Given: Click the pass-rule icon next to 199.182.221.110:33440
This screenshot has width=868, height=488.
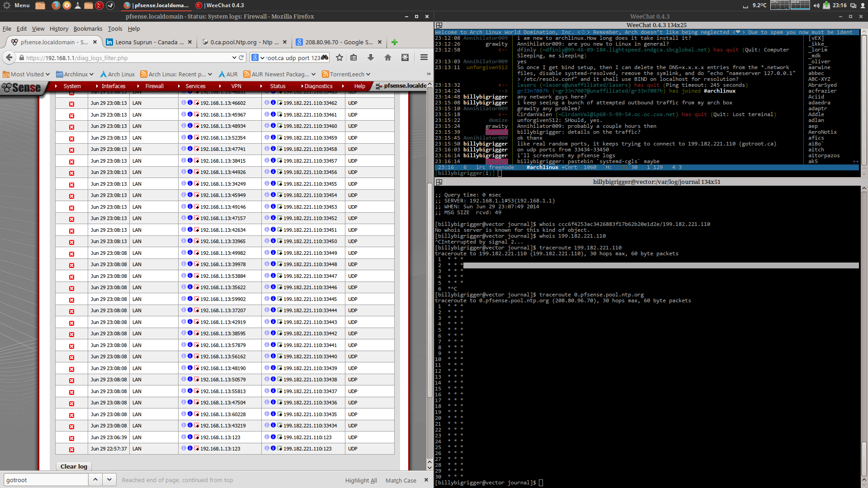Looking at the screenshot, I should 280,356.
